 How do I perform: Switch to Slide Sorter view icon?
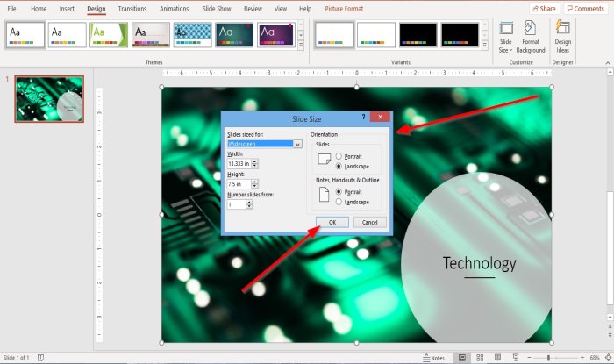(x=480, y=357)
